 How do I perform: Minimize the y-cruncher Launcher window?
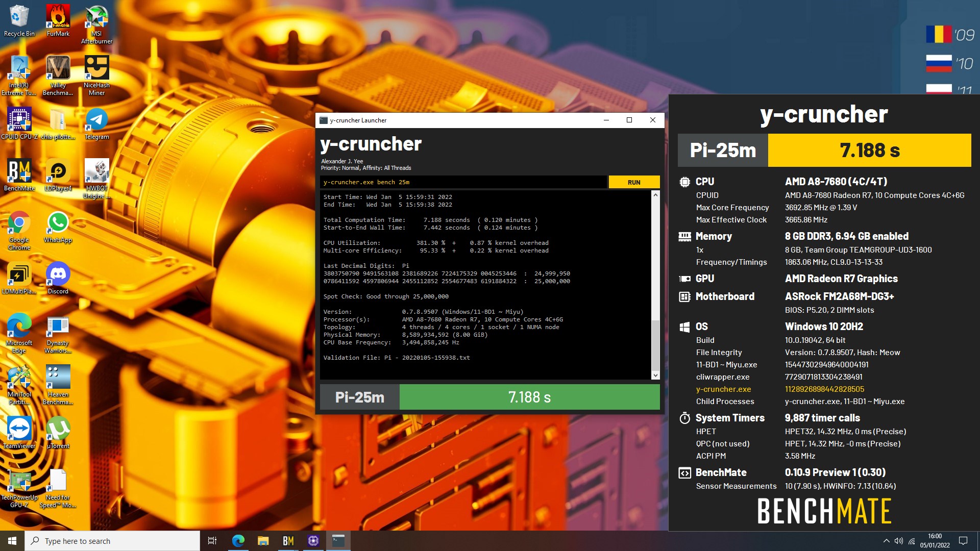coord(606,120)
